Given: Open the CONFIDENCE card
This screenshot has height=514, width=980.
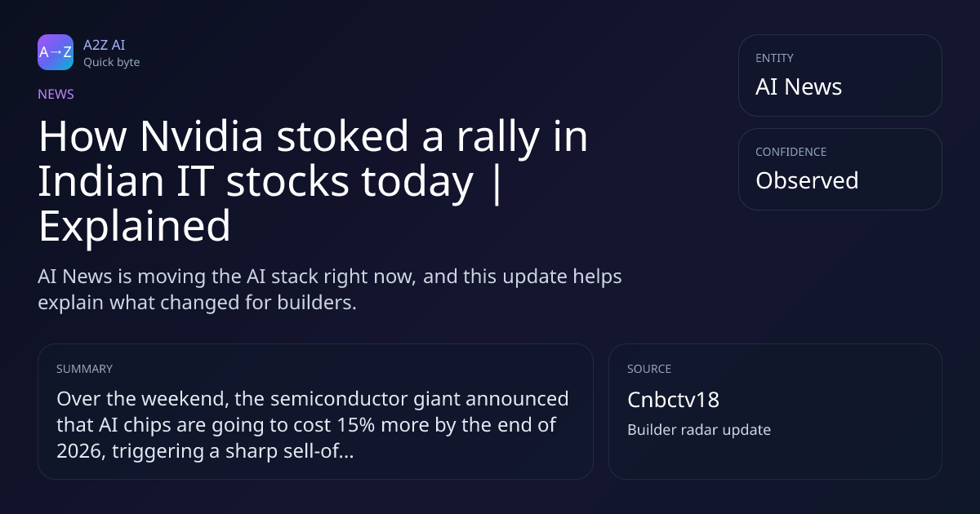Looking at the screenshot, I should click(x=840, y=169).
